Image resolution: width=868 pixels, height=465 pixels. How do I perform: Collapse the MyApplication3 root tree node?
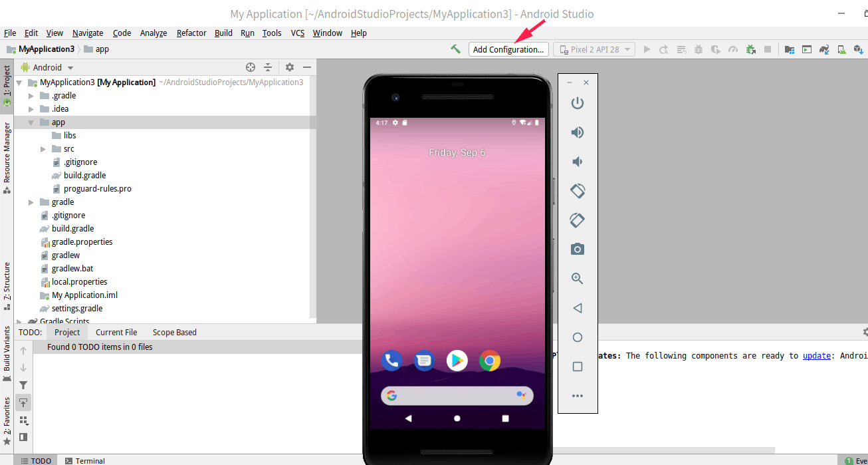click(19, 82)
